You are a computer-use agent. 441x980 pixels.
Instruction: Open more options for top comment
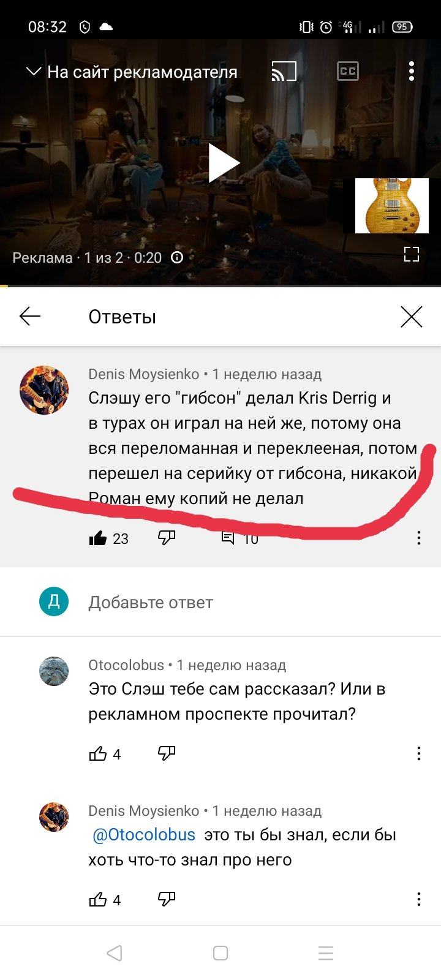coord(419,538)
